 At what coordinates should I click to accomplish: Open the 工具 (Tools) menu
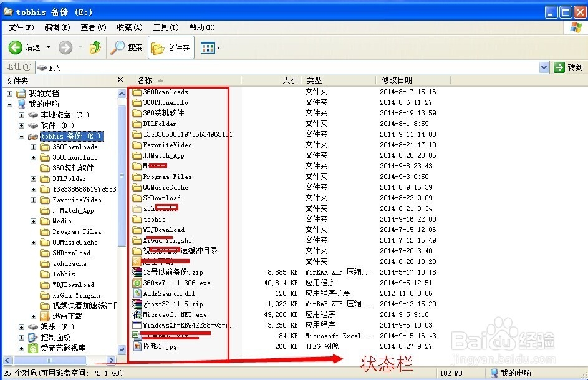coord(165,27)
